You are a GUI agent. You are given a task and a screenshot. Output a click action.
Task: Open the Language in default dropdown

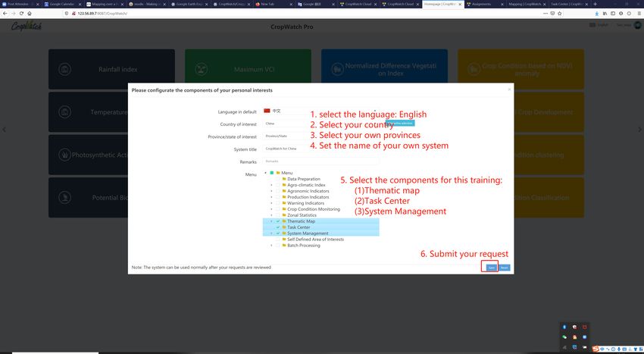[x=320, y=111]
